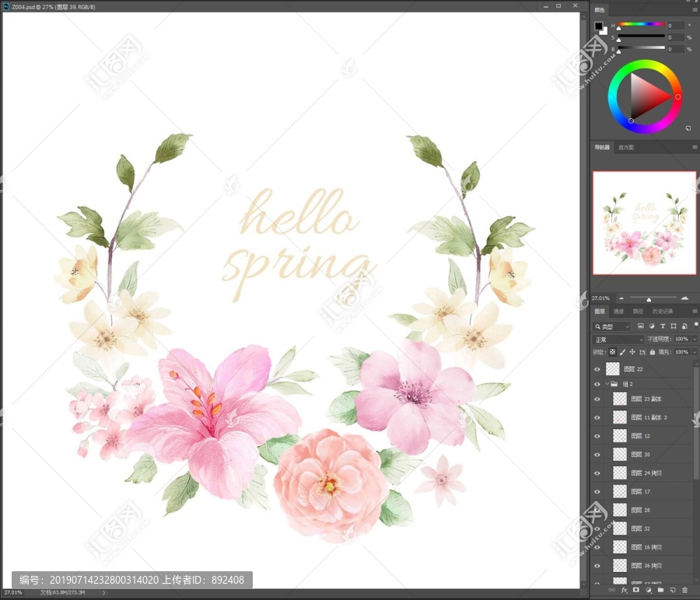Click the B brightness slider bar

642,47
